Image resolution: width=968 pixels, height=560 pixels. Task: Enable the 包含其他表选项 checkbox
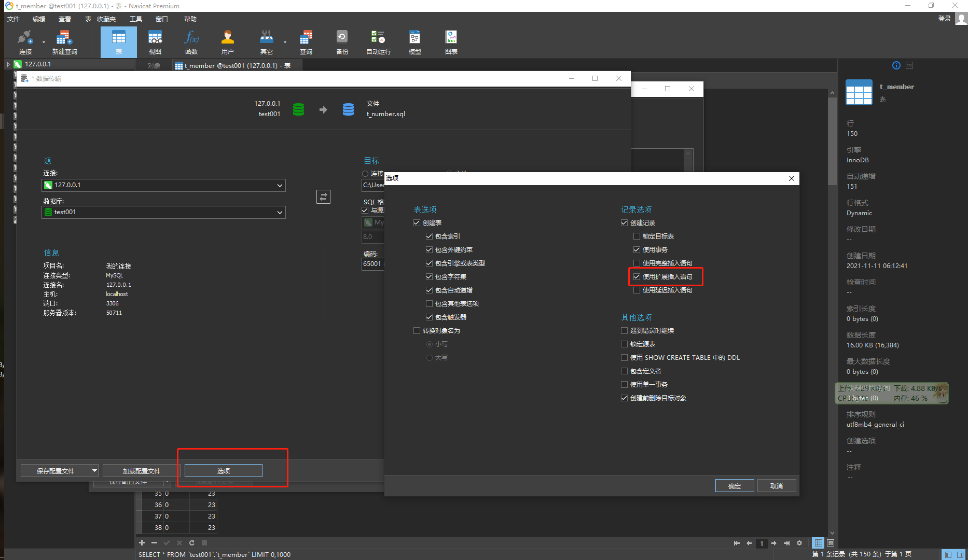429,304
